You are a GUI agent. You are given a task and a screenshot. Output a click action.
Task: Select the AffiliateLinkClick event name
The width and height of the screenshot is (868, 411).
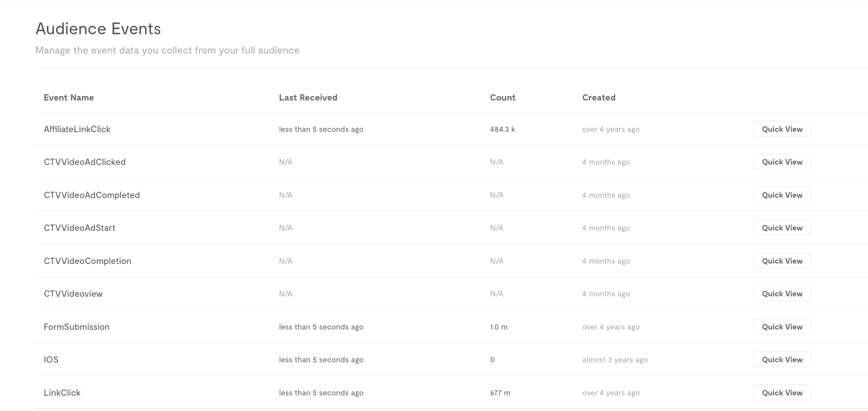click(77, 129)
